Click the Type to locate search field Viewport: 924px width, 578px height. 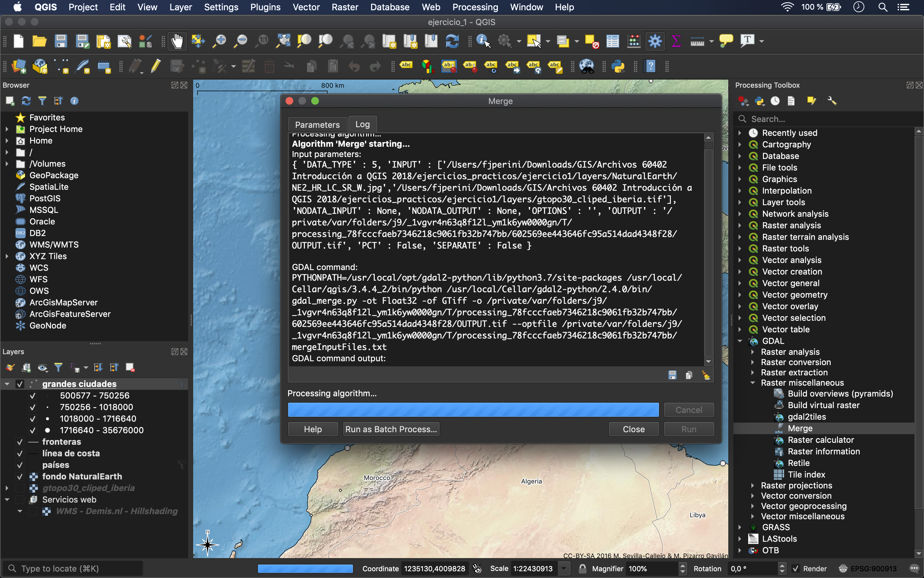tap(73, 568)
